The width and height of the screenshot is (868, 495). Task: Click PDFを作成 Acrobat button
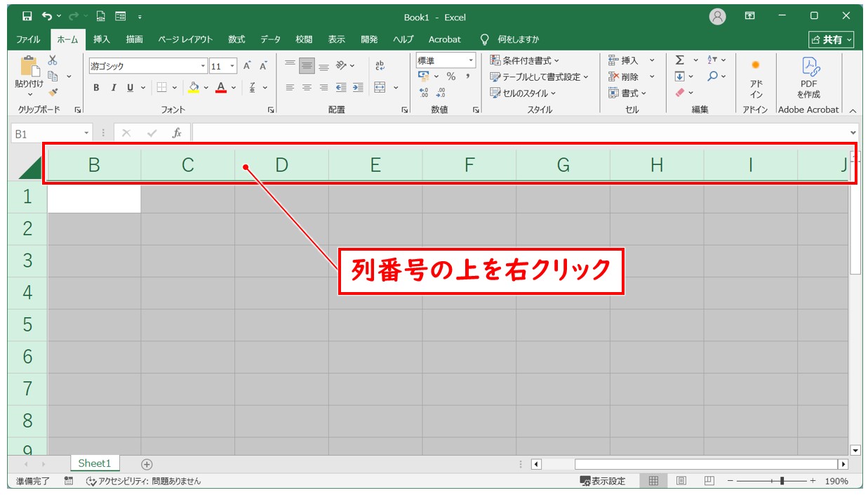point(808,79)
